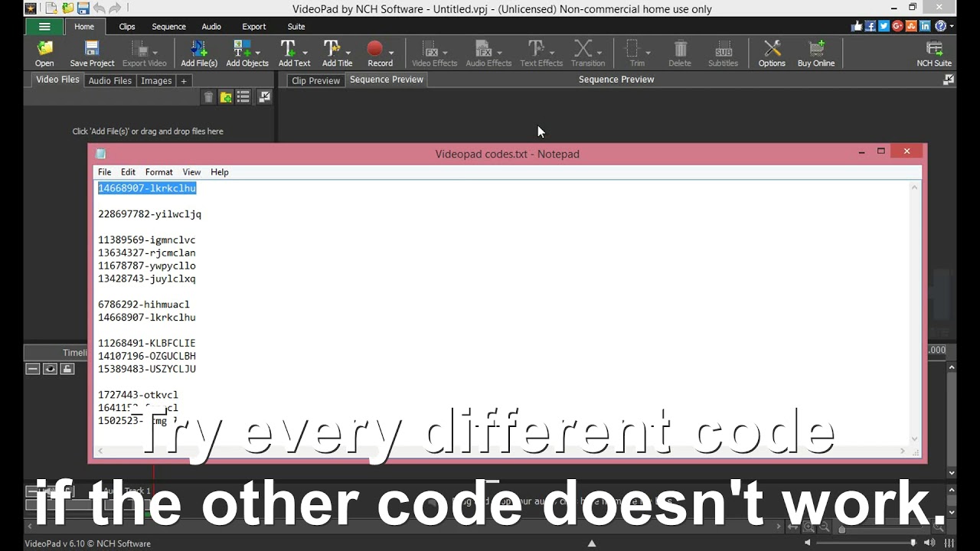This screenshot has height=551, width=980.
Task: Open Notepad Format menu
Action: (159, 172)
